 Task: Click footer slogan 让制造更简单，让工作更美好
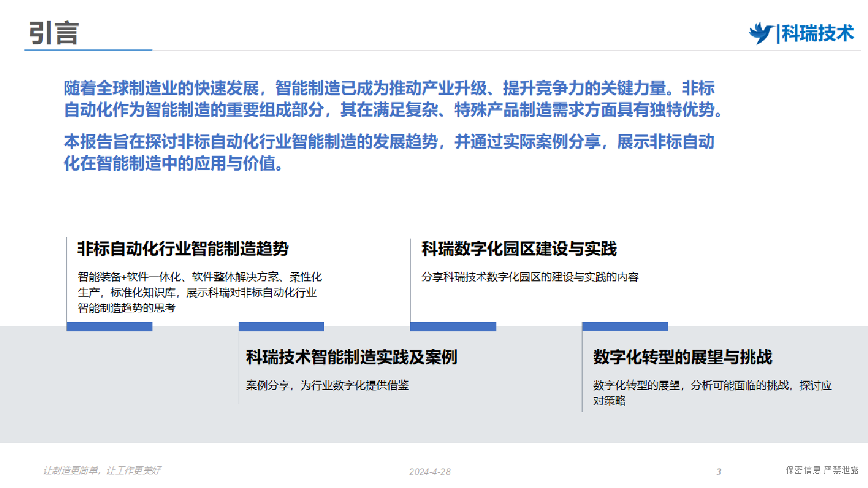tap(102, 471)
